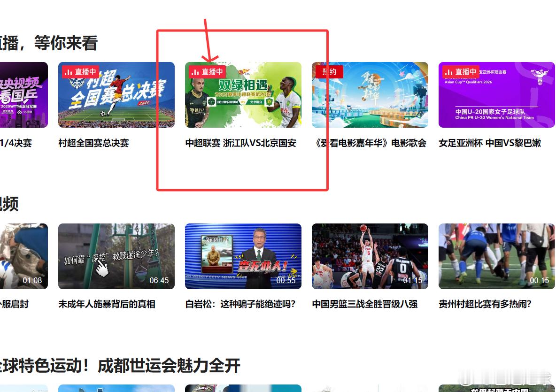The width and height of the screenshot is (556, 392).
Task: Play the 中国男篮 basketball video thumbnail
Action: point(370,256)
